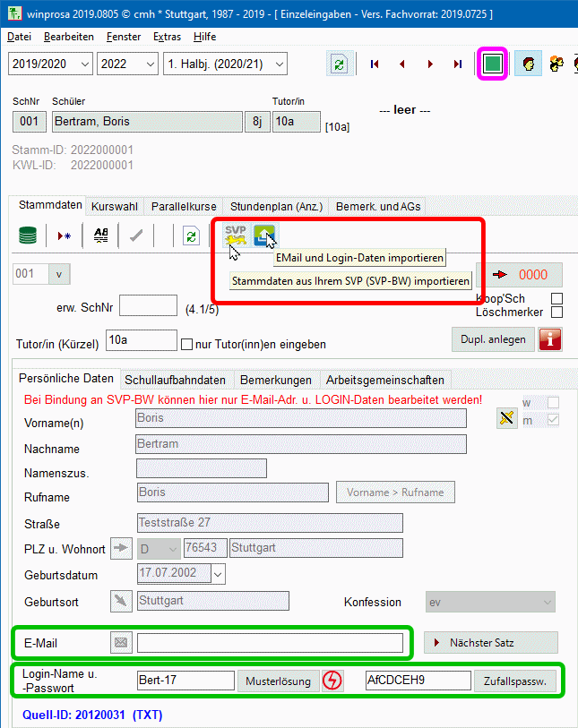This screenshot has width=578, height=728.
Task: Enable 'nur Tutor(inn)en eingeben' checkbox
Action: 187,344
